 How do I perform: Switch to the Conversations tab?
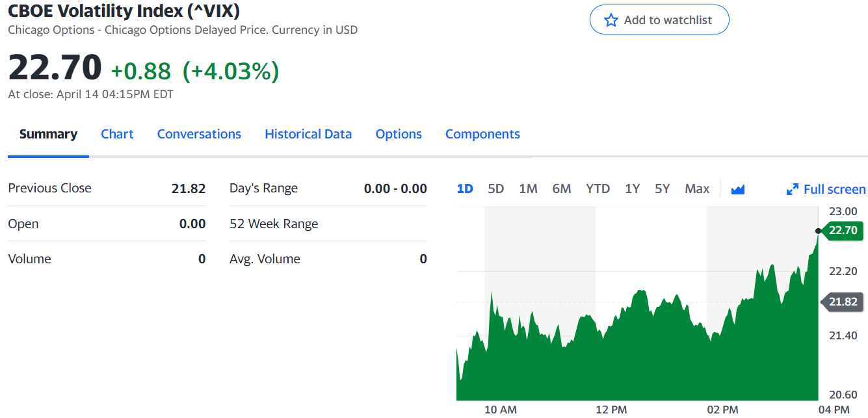(x=199, y=134)
